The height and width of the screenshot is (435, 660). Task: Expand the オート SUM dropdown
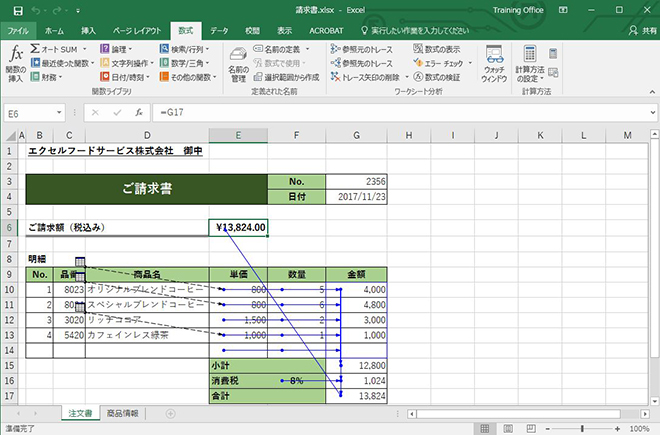(x=85, y=48)
